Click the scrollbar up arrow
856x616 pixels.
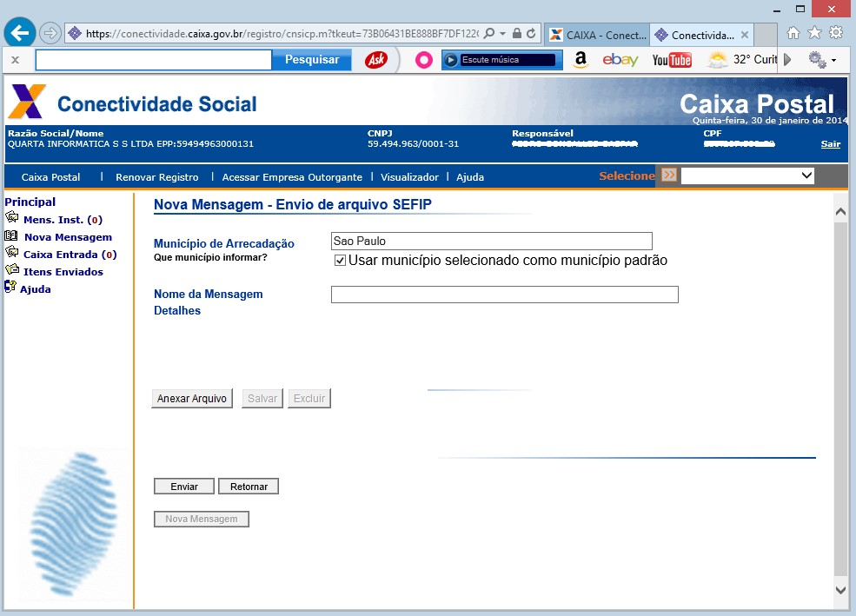tap(840, 212)
